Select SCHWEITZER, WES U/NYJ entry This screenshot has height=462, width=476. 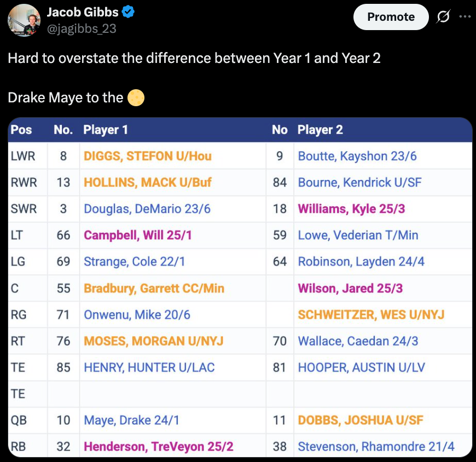[x=371, y=315]
